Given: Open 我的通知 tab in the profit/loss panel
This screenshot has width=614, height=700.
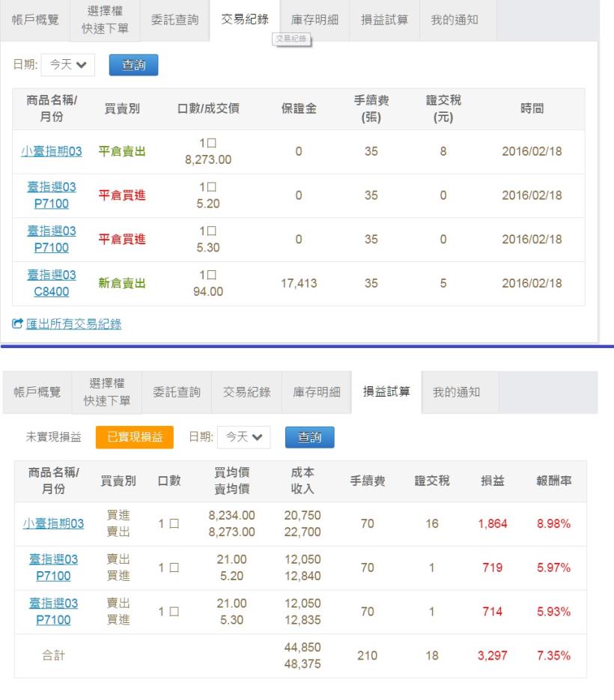Looking at the screenshot, I should tap(457, 392).
